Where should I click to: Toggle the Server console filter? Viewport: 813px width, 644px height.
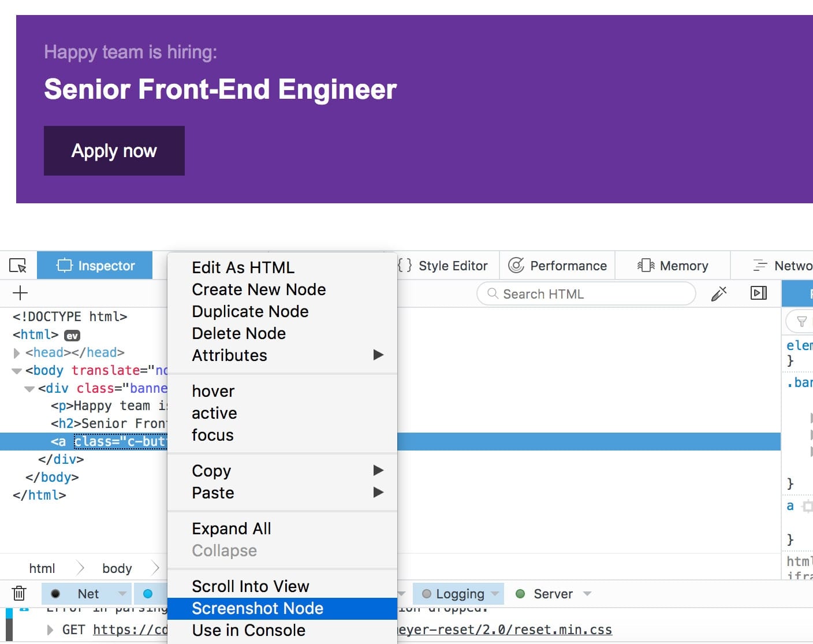click(x=553, y=594)
